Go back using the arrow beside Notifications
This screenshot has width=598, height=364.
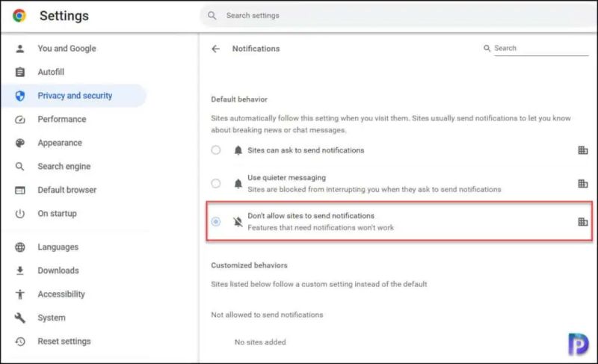point(215,49)
